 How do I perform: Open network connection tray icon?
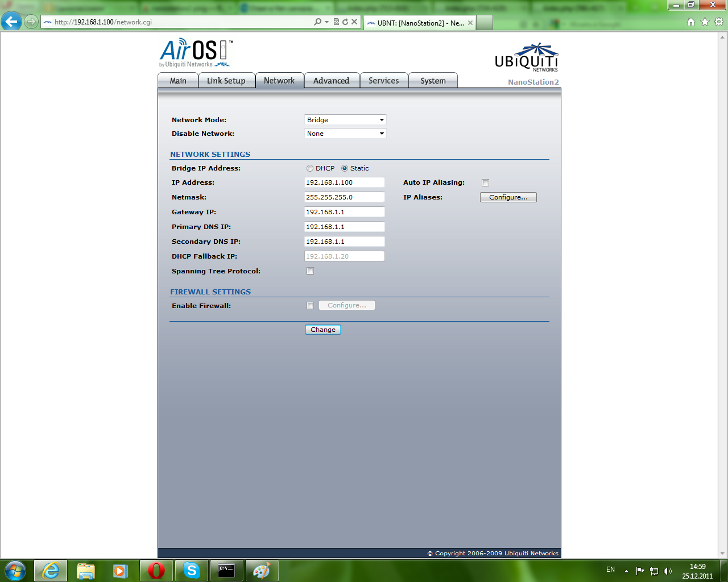point(654,571)
